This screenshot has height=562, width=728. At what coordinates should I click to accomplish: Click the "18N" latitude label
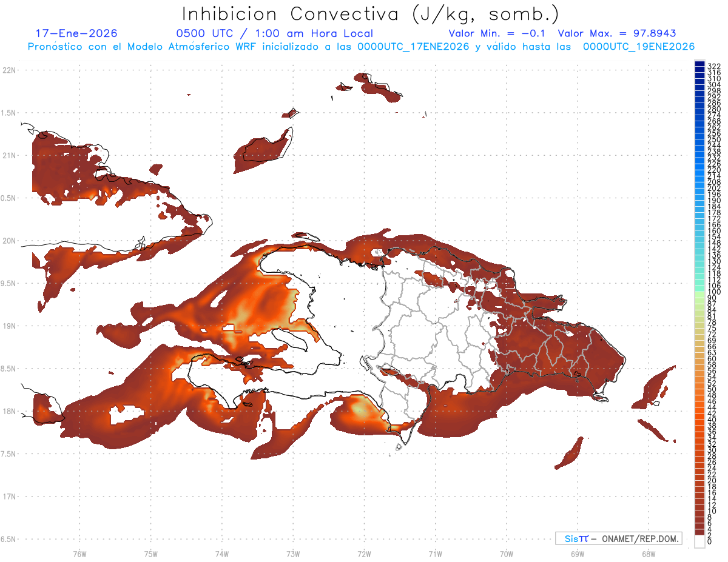9,411
